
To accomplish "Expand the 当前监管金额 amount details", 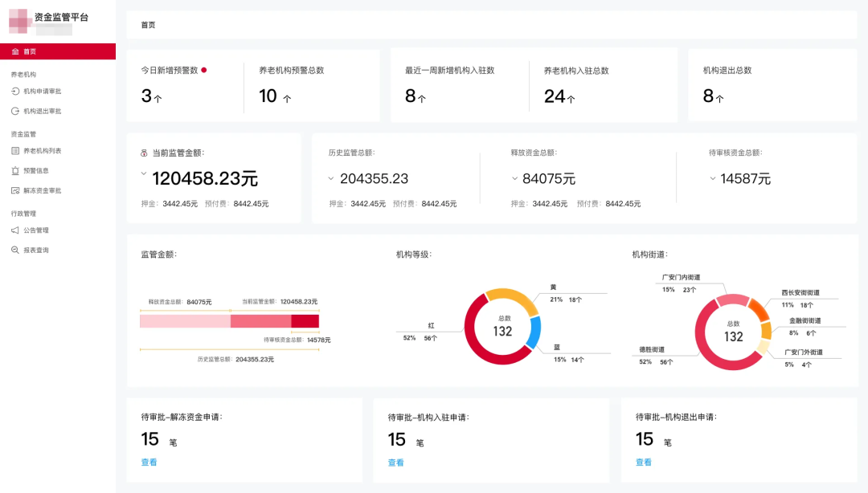I will pos(144,173).
